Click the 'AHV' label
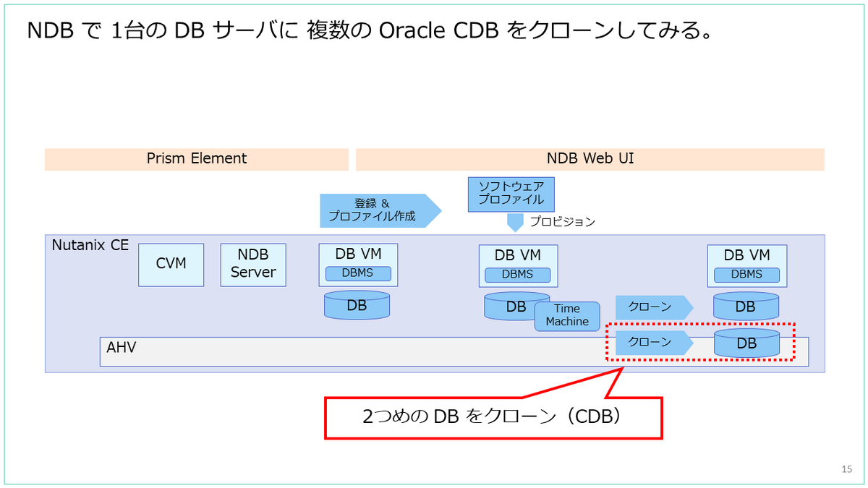868x488 pixels. (x=122, y=348)
